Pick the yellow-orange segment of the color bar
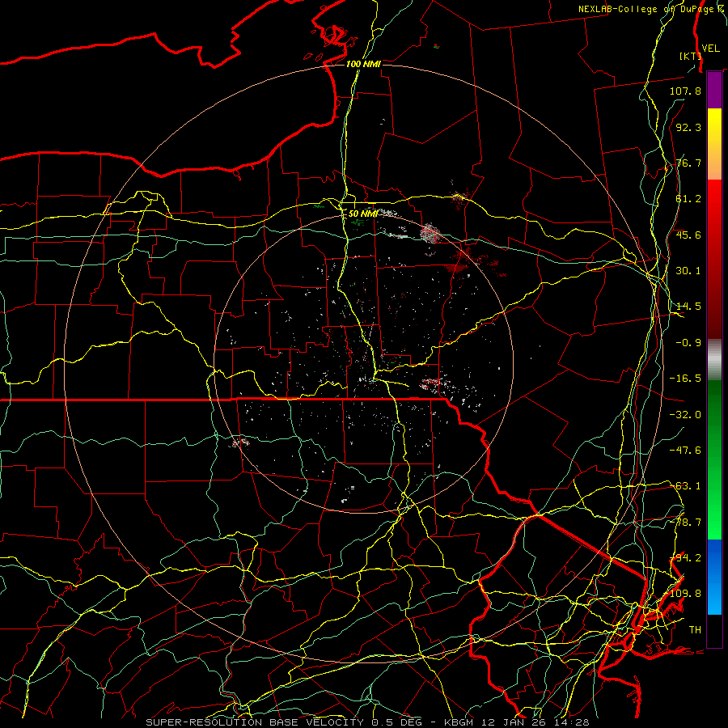This screenshot has height=728, width=728. pos(714,144)
